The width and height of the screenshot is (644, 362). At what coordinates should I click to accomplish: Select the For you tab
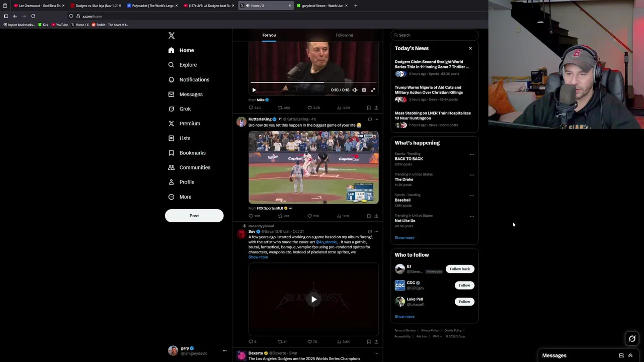click(x=269, y=35)
